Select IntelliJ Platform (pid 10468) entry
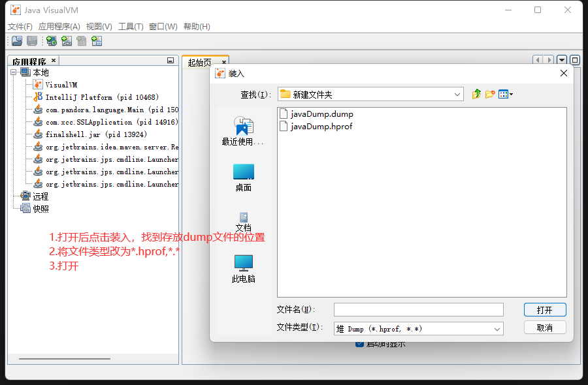 [x=102, y=97]
